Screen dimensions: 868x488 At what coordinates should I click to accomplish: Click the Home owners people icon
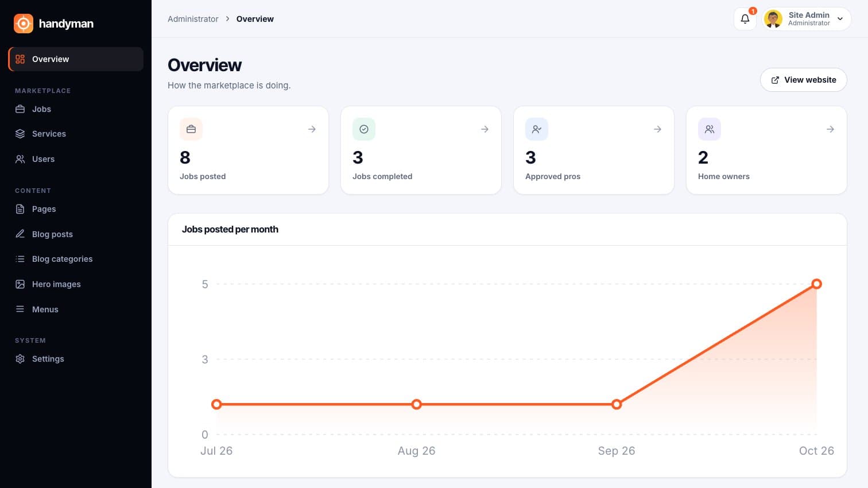pos(710,129)
